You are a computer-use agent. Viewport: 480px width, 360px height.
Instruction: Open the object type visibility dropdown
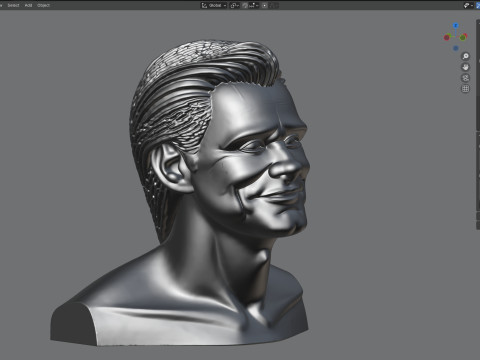pos(468,5)
